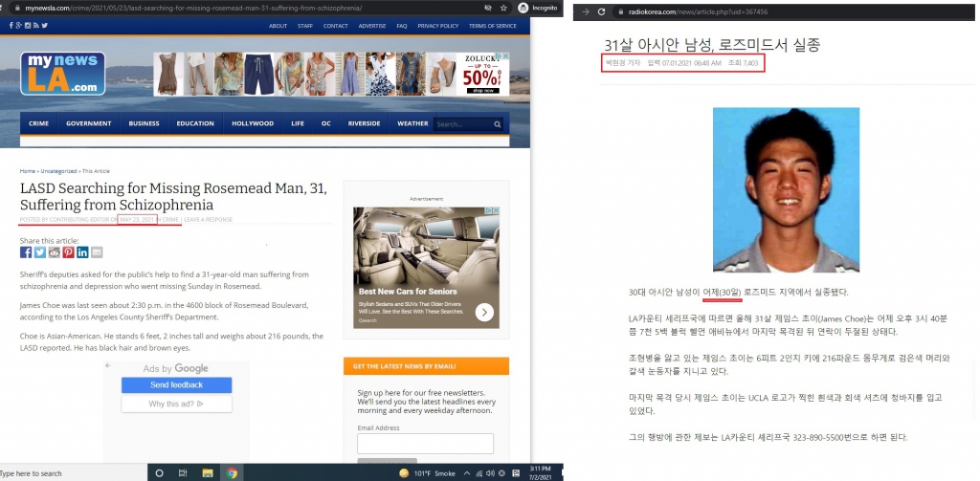Click the Send feedback button
Image resolution: width=980 pixels, height=481 pixels.
coord(177,384)
